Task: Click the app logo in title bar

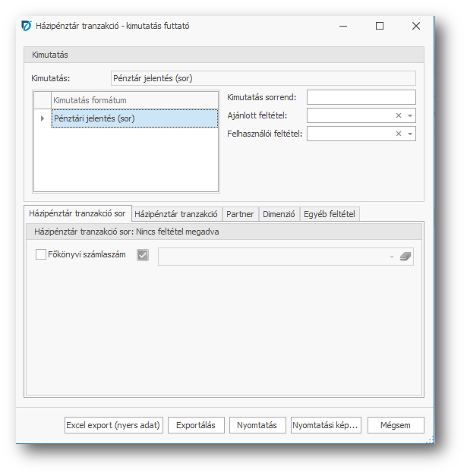Action: [x=27, y=26]
